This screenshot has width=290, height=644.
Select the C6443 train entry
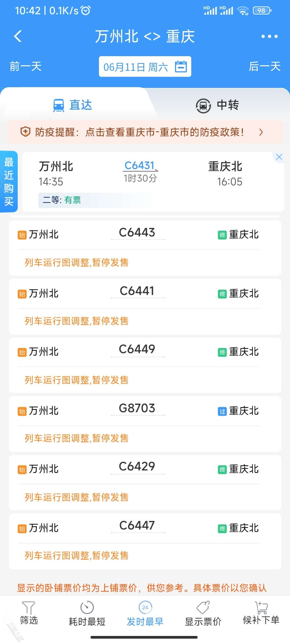pos(145,248)
